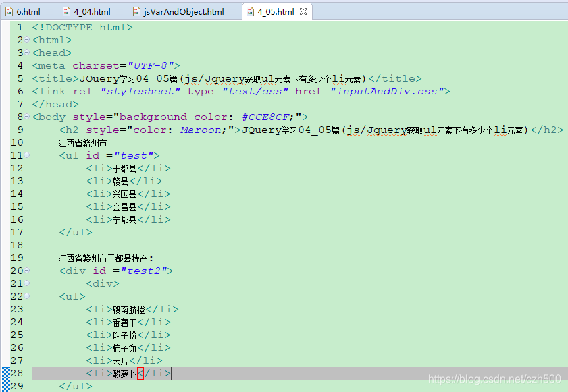Collapse the div id="test2" fold on line 20
568x392 pixels.
click(26, 270)
